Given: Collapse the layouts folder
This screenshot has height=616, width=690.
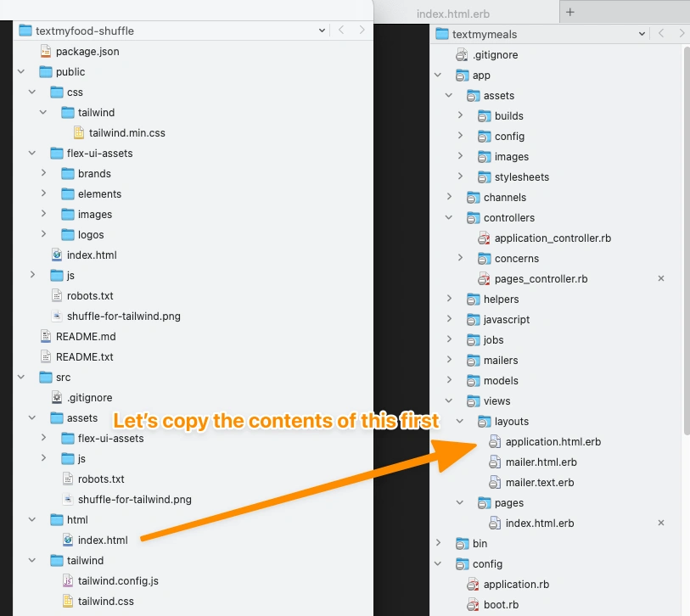Looking at the screenshot, I should tap(460, 422).
